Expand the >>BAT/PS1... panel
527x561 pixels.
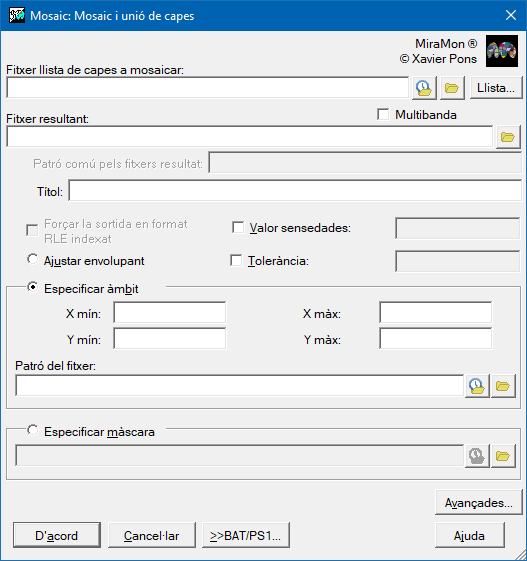(246, 535)
